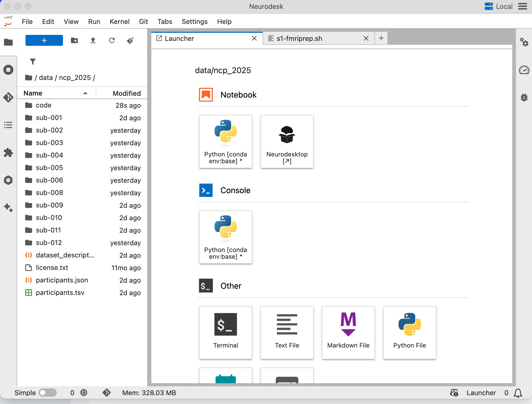Screen dimensions: 532x404
Task: Open the Extension Manager puzzle icon
Action: click(8, 153)
